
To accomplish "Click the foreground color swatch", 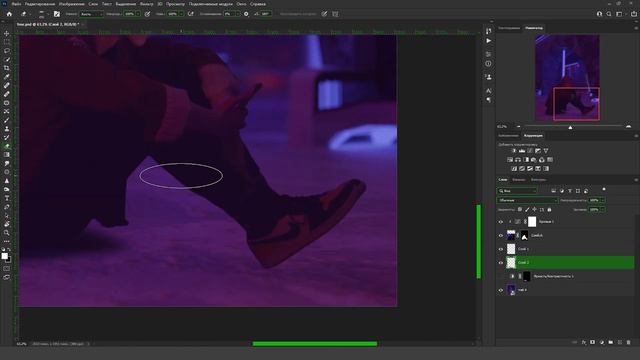I will point(4,256).
